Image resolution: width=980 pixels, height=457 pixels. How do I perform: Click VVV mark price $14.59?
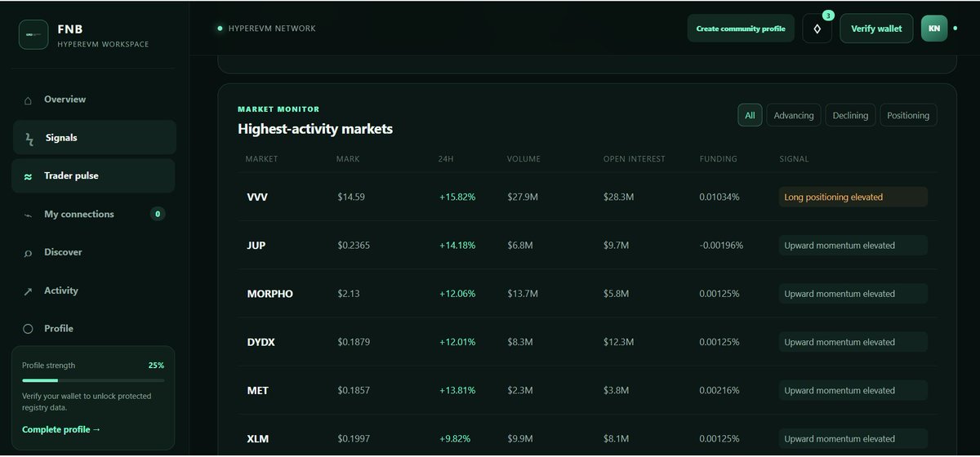(x=351, y=197)
